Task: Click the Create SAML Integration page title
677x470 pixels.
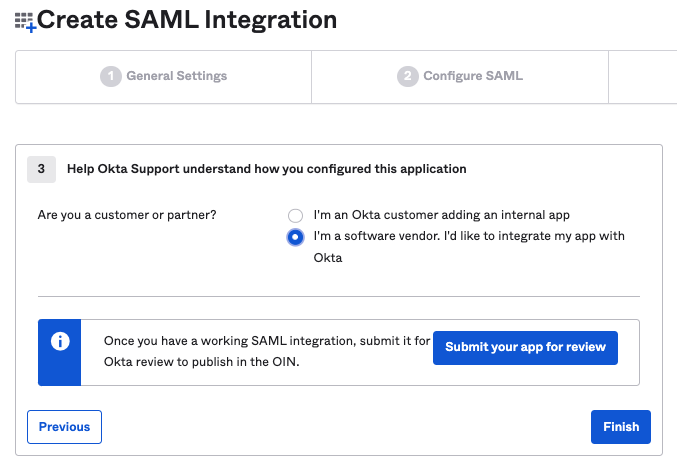Action: click(187, 19)
